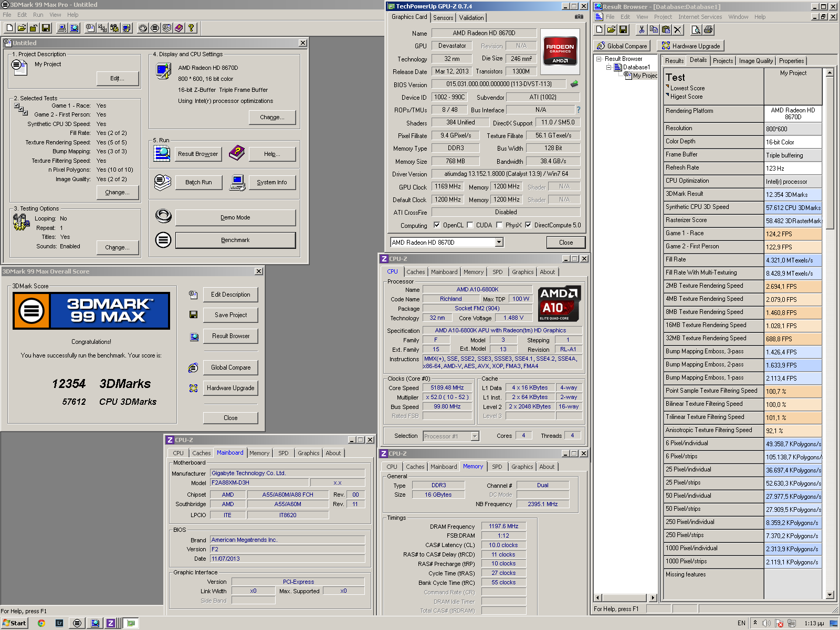Open Lightroom icon in the taskbar
Image resolution: width=840 pixels, height=630 pixels.
click(59, 623)
